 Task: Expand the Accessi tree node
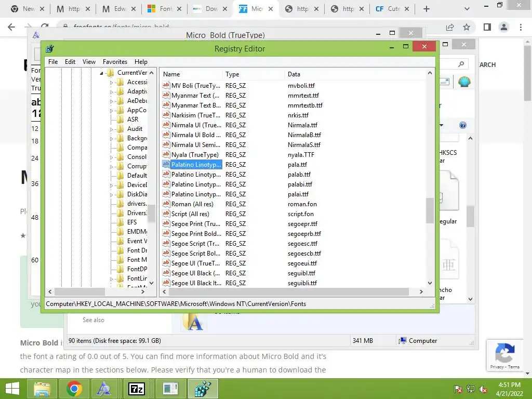pyautogui.click(x=111, y=83)
